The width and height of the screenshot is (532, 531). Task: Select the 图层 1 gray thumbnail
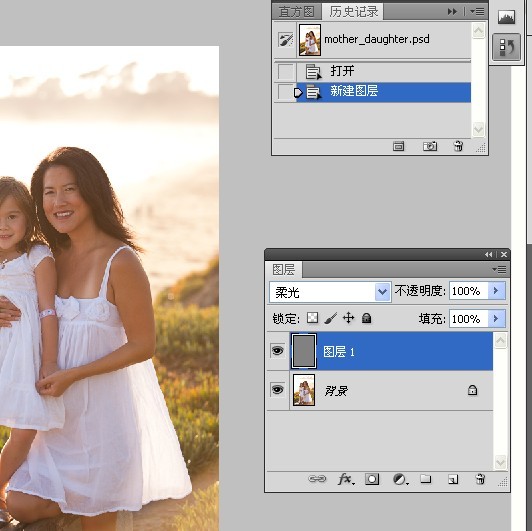[x=304, y=351]
